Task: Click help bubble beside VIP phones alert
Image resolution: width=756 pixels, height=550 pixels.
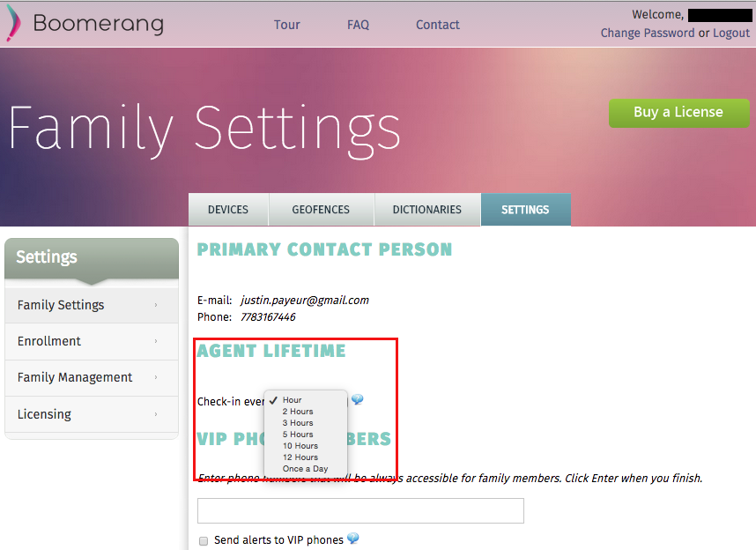Action: click(353, 539)
